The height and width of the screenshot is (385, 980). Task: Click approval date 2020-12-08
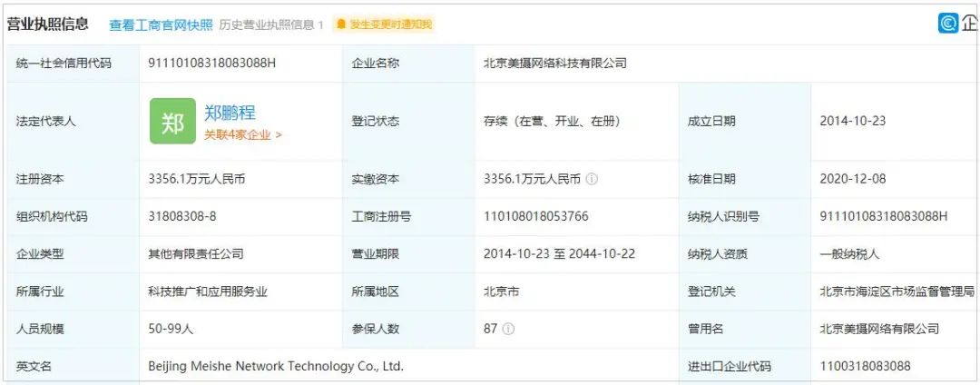click(x=852, y=180)
